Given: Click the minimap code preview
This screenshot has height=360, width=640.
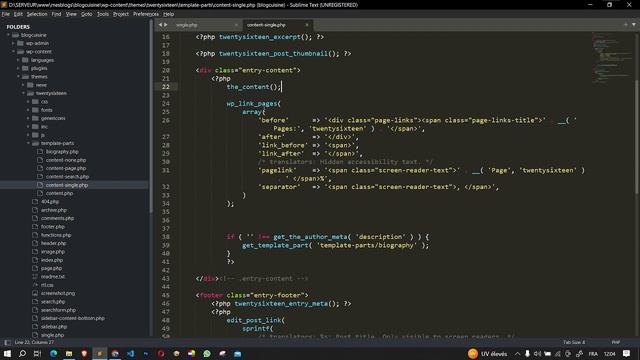Looking at the screenshot, I should point(612,57).
